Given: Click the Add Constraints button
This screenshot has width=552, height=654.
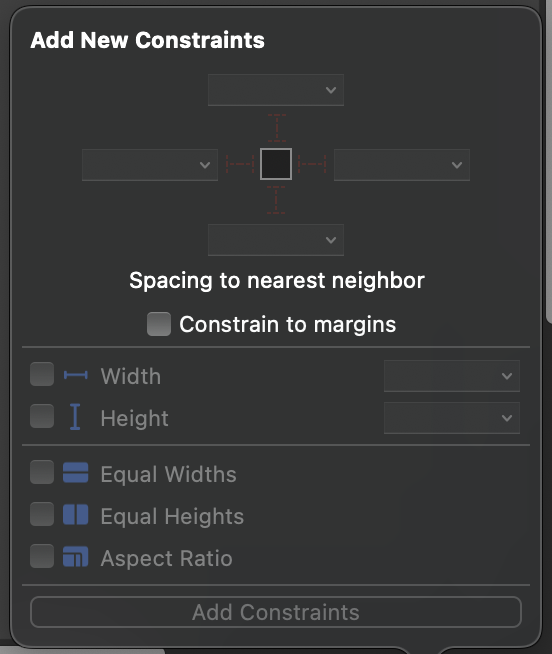Looking at the screenshot, I should point(276,612).
